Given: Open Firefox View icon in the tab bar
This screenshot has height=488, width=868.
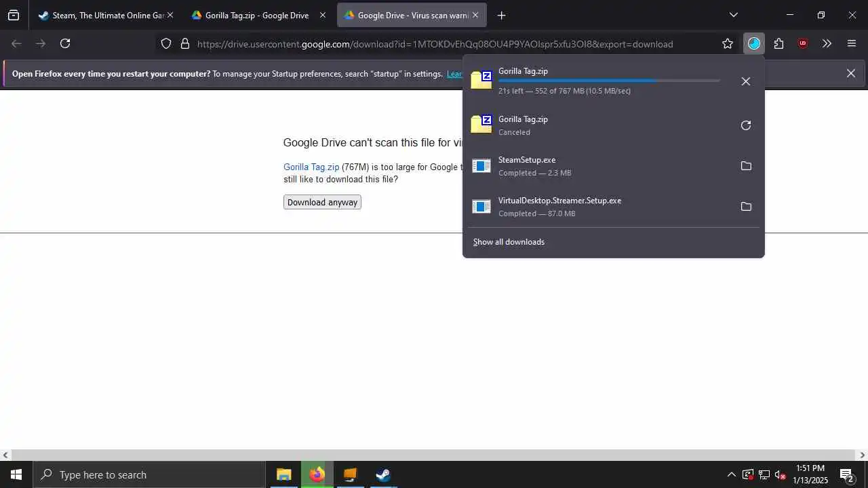Looking at the screenshot, I should 14,15.
